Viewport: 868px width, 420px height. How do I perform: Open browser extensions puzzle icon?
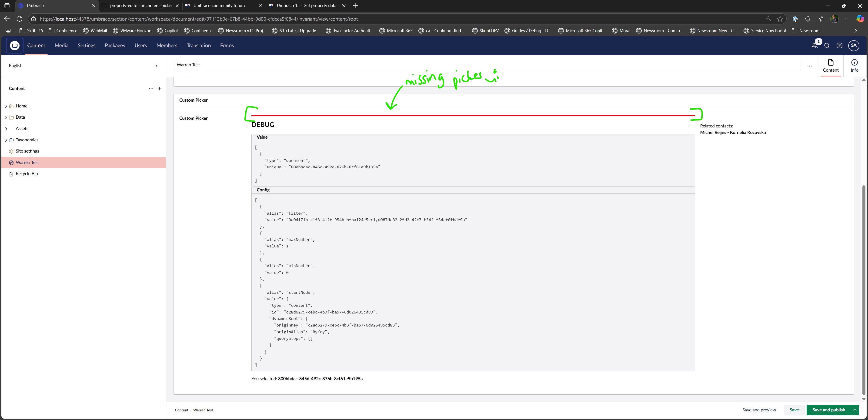(x=808, y=19)
